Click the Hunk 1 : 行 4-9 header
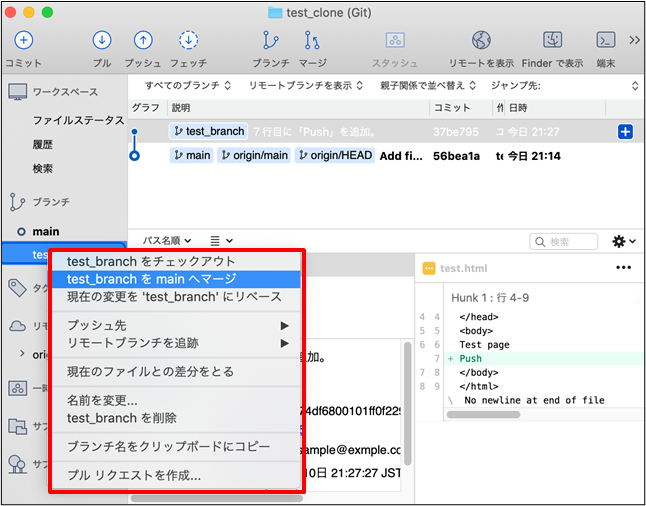The width and height of the screenshot is (646, 506). (490, 298)
